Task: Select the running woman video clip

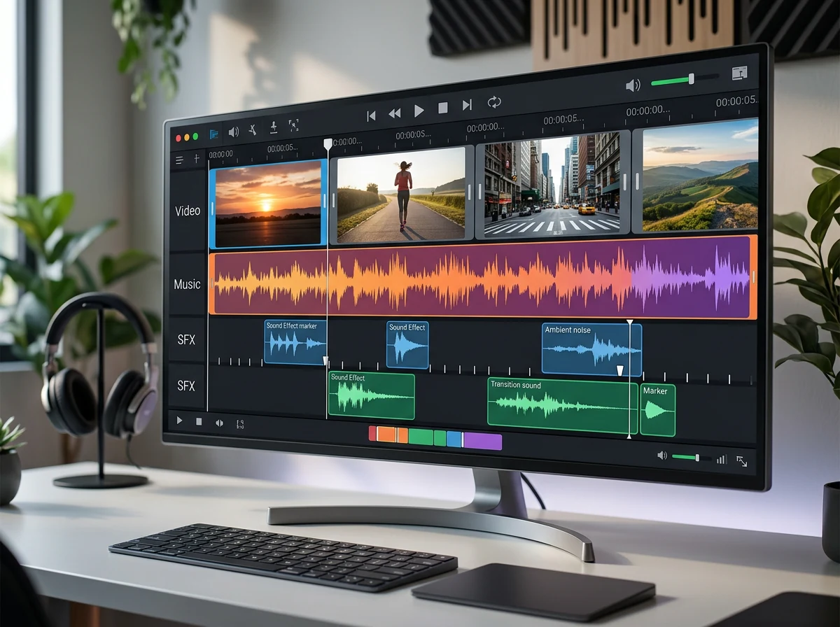Action: (402, 195)
